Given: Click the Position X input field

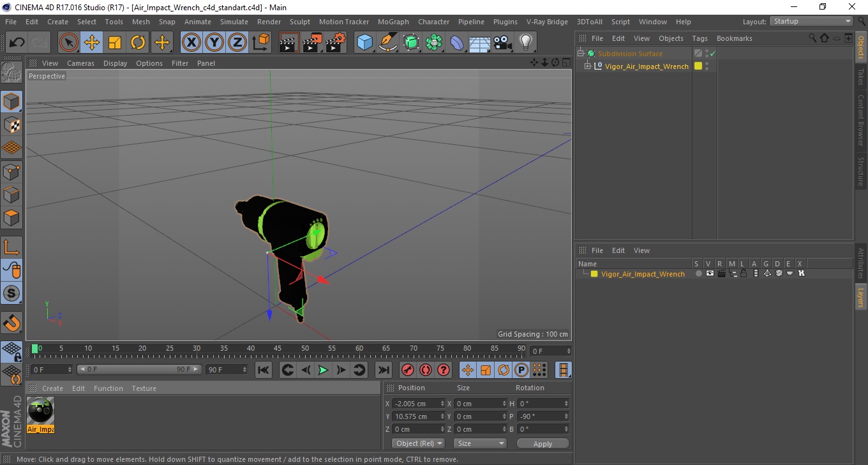Looking at the screenshot, I should point(419,404).
